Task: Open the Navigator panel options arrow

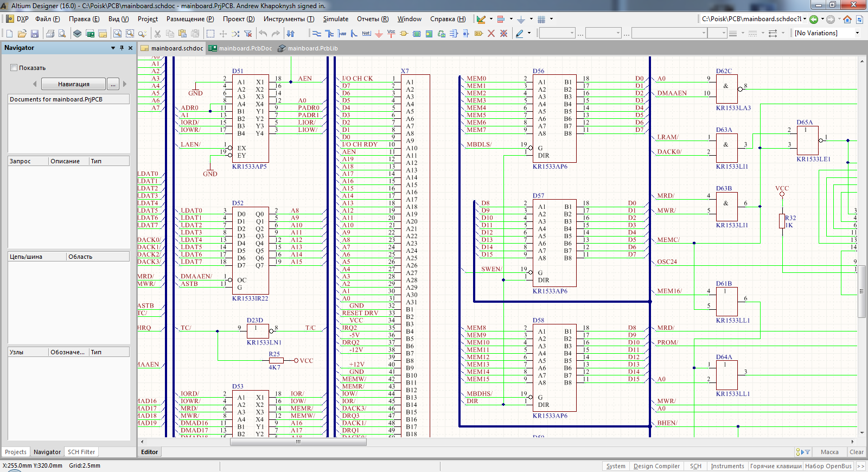Action: pyautogui.click(x=113, y=48)
